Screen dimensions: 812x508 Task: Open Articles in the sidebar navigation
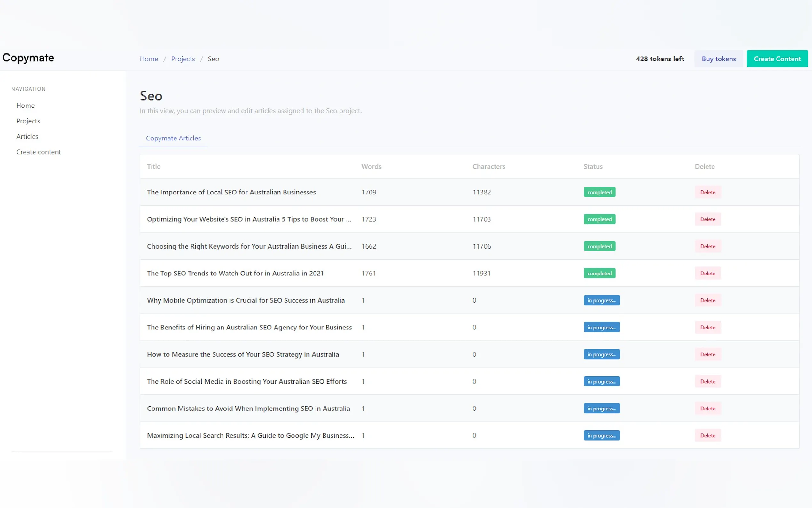tap(27, 136)
